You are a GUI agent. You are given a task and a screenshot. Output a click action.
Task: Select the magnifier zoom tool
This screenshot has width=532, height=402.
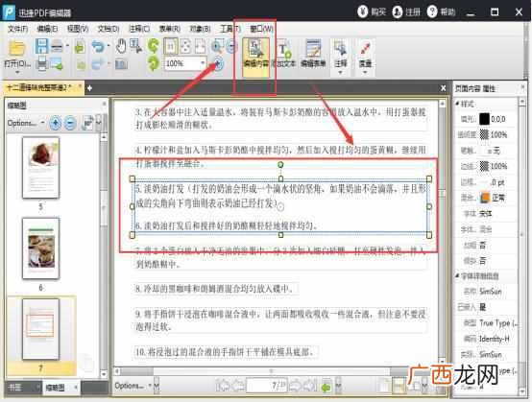point(217,46)
